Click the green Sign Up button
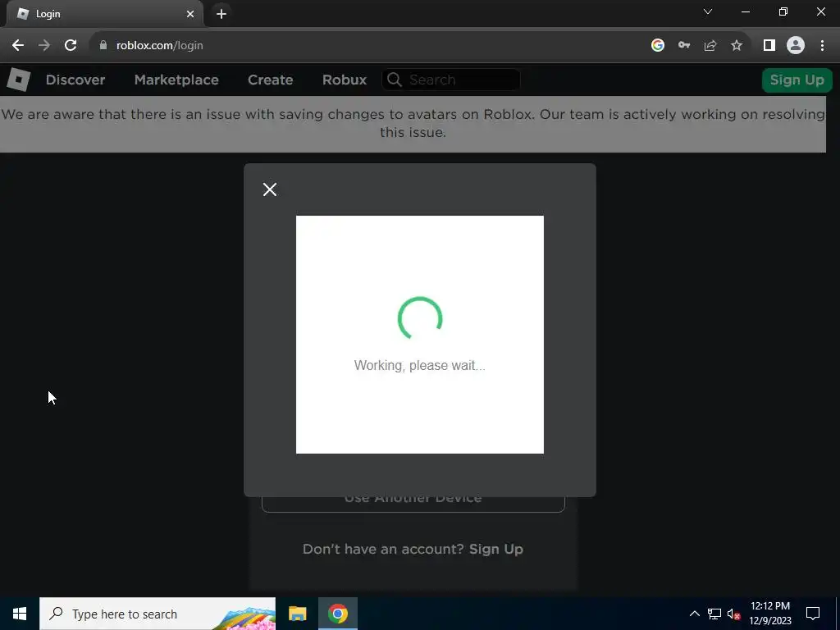Viewport: 840px width, 630px height. [797, 80]
